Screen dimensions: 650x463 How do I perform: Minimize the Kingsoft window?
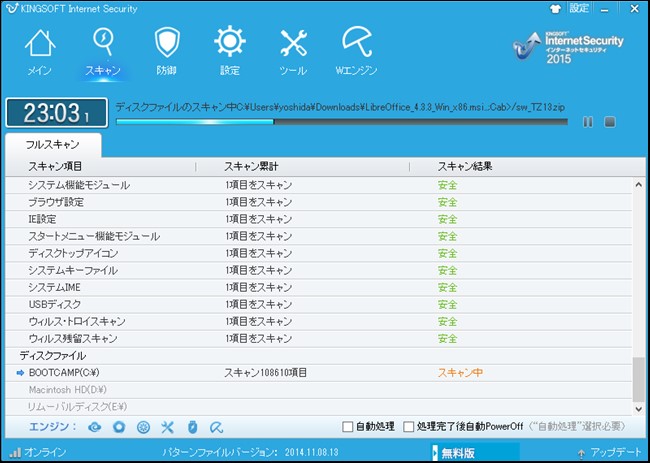pos(606,9)
